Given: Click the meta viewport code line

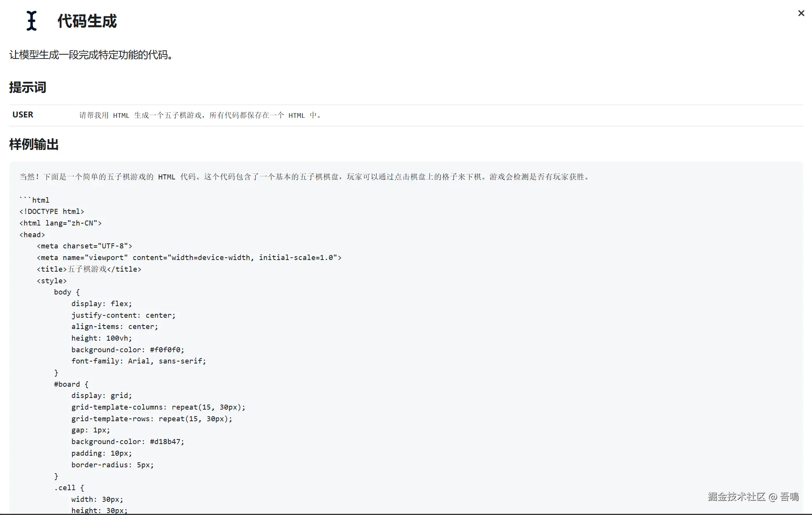Looking at the screenshot, I should pyautogui.click(x=189, y=258).
